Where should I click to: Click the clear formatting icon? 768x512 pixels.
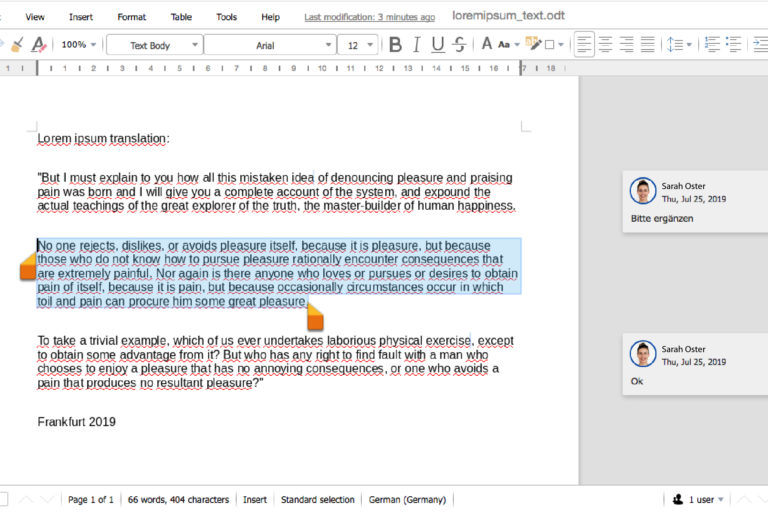[38, 45]
